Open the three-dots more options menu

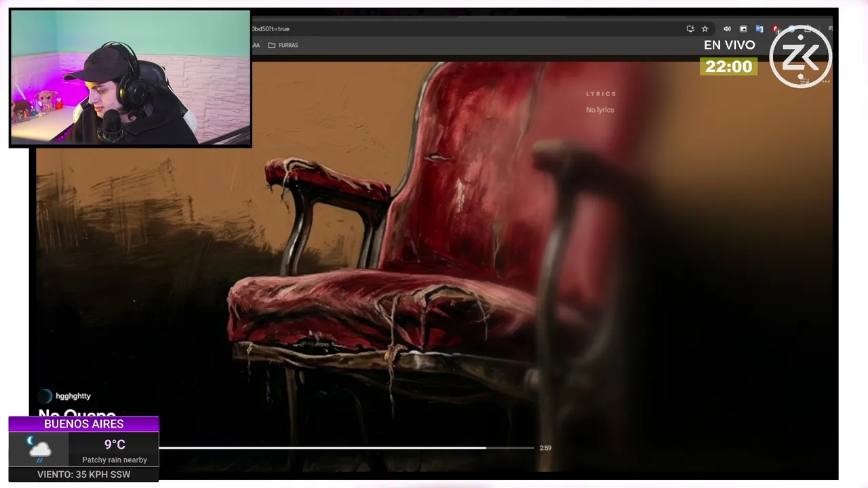[x=826, y=81]
